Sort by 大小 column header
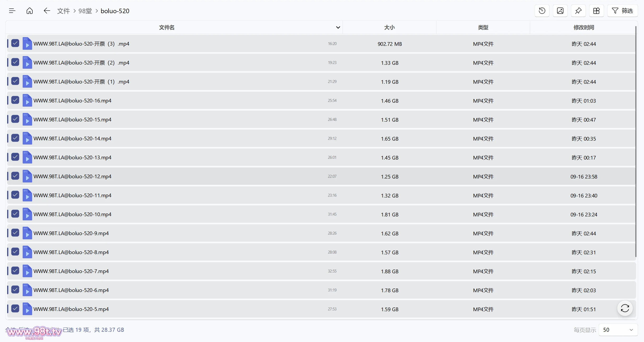This screenshot has width=644, height=342. point(389,27)
